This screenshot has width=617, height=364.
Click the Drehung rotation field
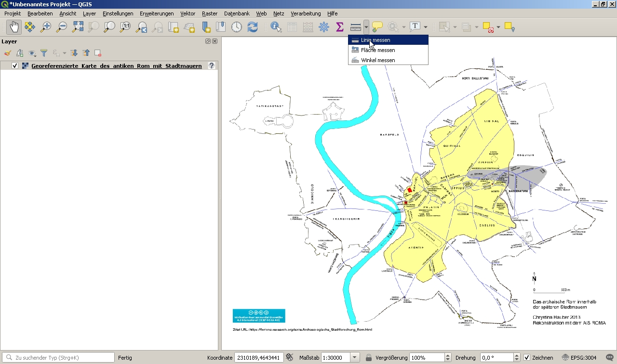click(497, 358)
